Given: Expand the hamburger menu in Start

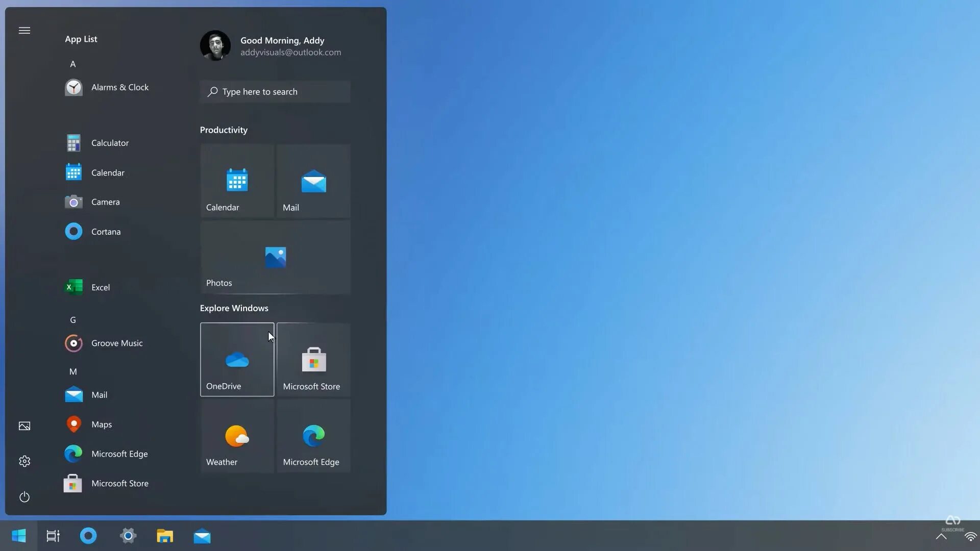Looking at the screenshot, I should pos(24,31).
